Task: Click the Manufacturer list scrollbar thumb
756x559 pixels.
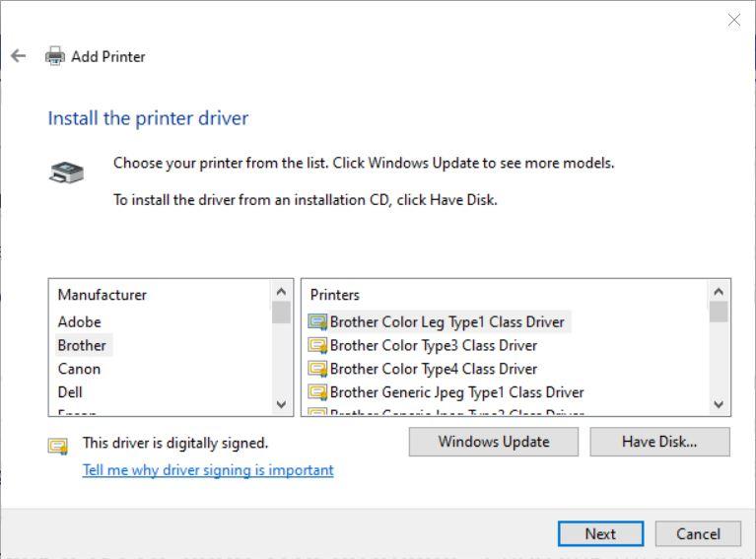Action: [281, 313]
